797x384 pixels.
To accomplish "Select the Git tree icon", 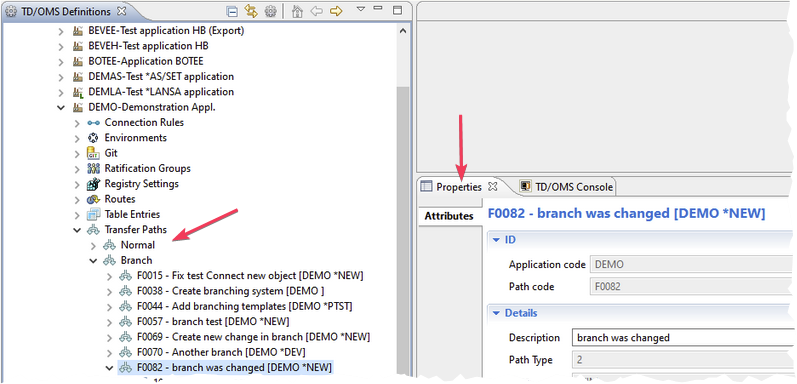I will click(x=93, y=153).
